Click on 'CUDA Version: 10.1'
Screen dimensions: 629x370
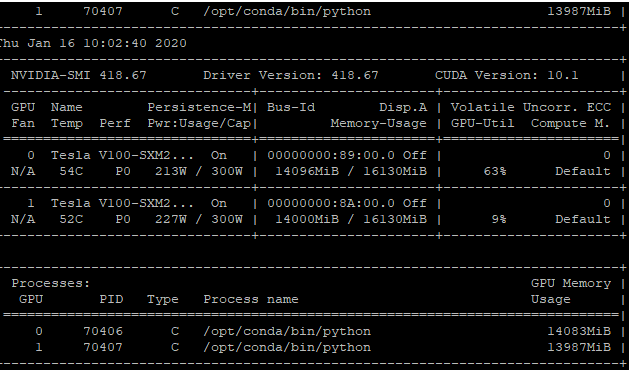point(507,75)
